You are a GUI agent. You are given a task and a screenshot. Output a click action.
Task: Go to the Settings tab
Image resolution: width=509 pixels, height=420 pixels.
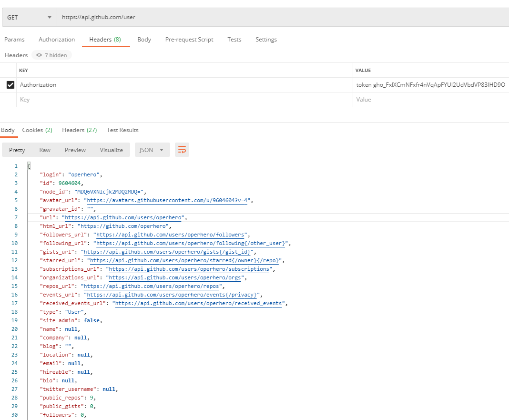tap(266, 39)
